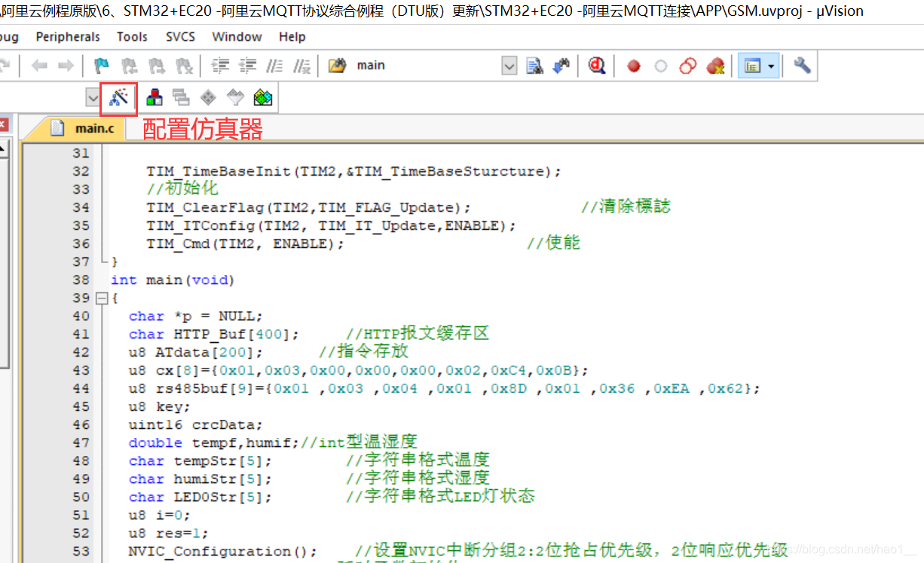The width and height of the screenshot is (924, 563).
Task: Click char humiStr[5] declaration
Action: point(200,479)
